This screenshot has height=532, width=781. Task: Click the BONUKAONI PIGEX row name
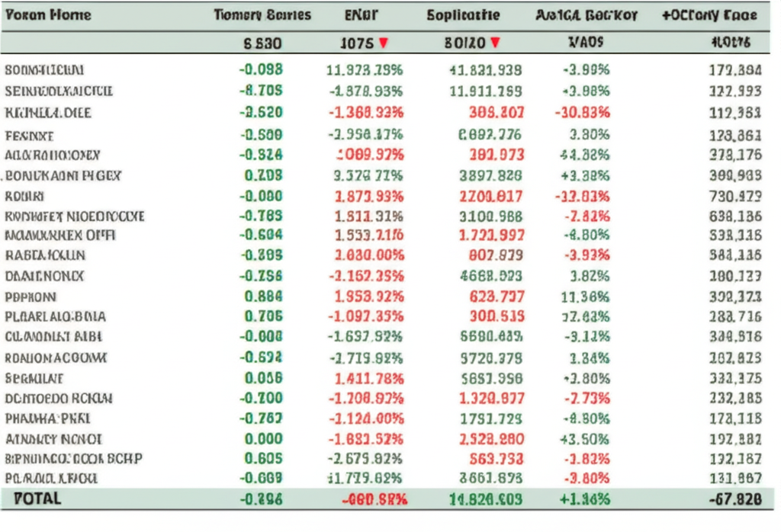pyautogui.click(x=63, y=176)
